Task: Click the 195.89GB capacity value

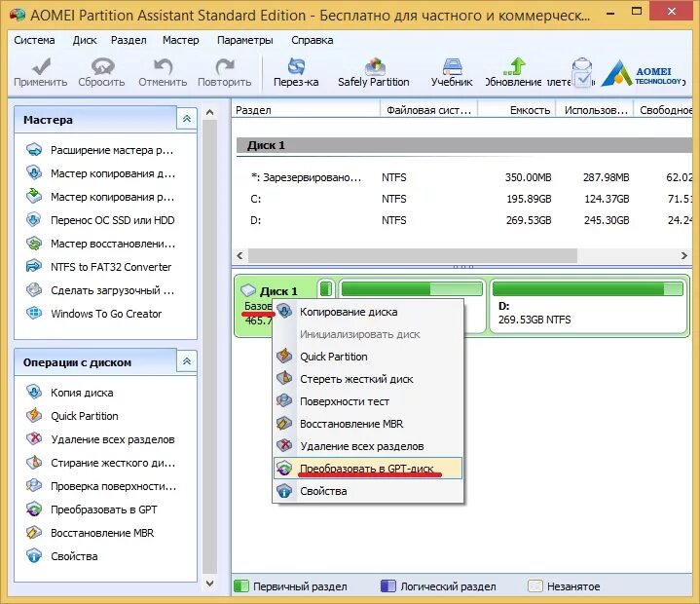Action: pos(529,199)
